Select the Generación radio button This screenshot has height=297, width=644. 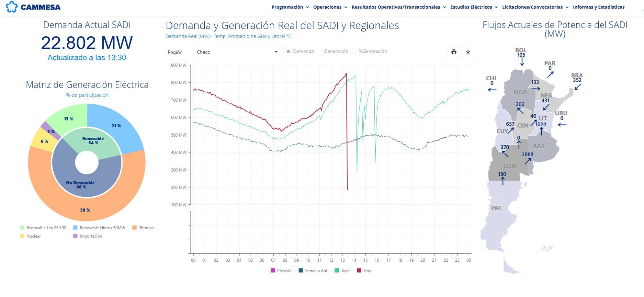(319, 51)
